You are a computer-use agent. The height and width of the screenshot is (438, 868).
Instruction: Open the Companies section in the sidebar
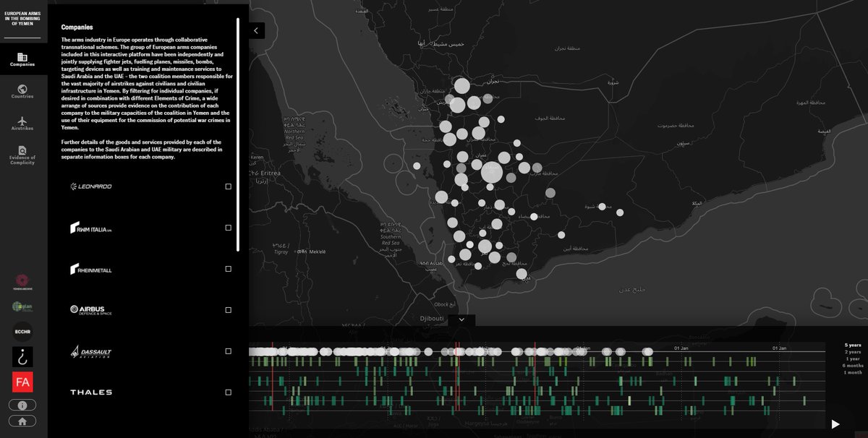coord(22,60)
